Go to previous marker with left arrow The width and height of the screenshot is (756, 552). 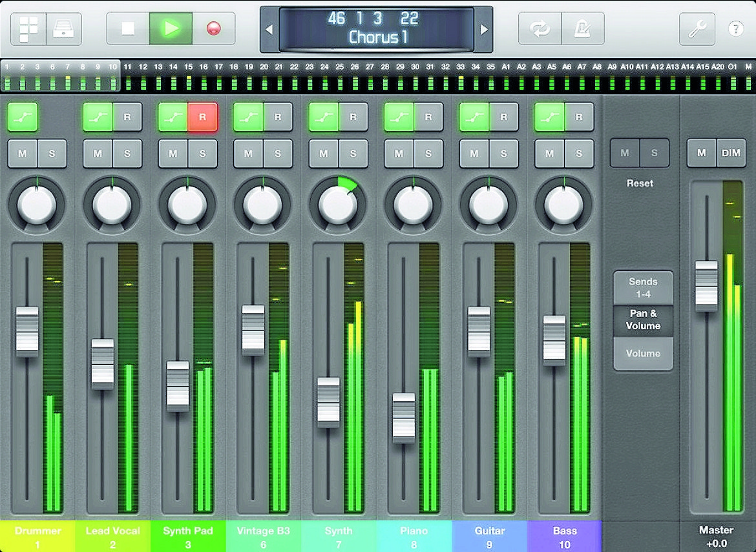(x=269, y=30)
